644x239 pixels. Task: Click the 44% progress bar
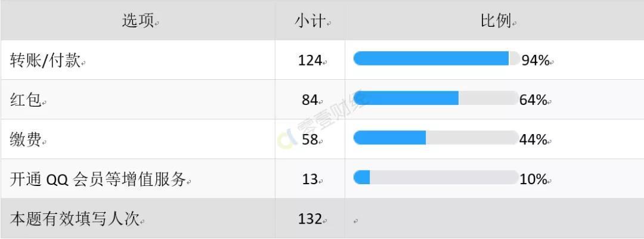(x=436, y=138)
